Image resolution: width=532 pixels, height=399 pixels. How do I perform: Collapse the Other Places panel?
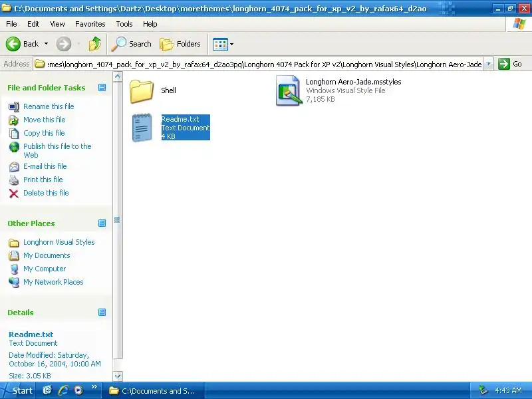tap(102, 223)
